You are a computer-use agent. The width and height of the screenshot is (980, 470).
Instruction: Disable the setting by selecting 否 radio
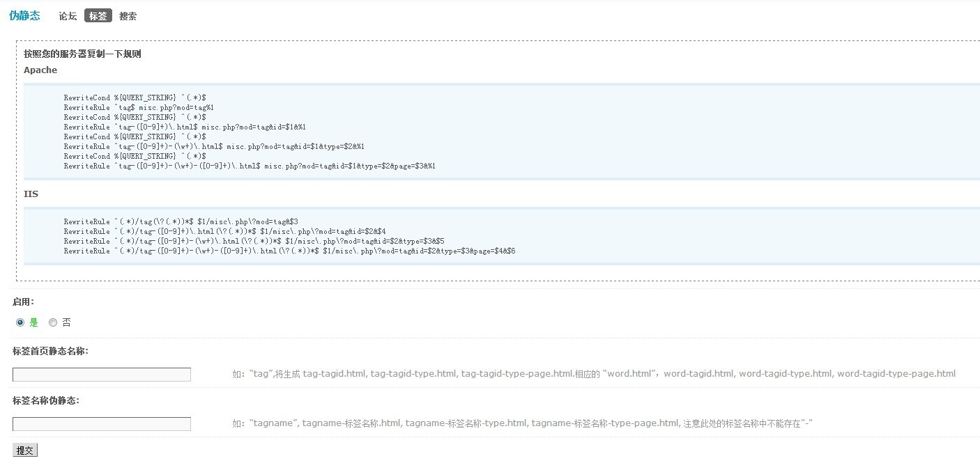coord(53,322)
